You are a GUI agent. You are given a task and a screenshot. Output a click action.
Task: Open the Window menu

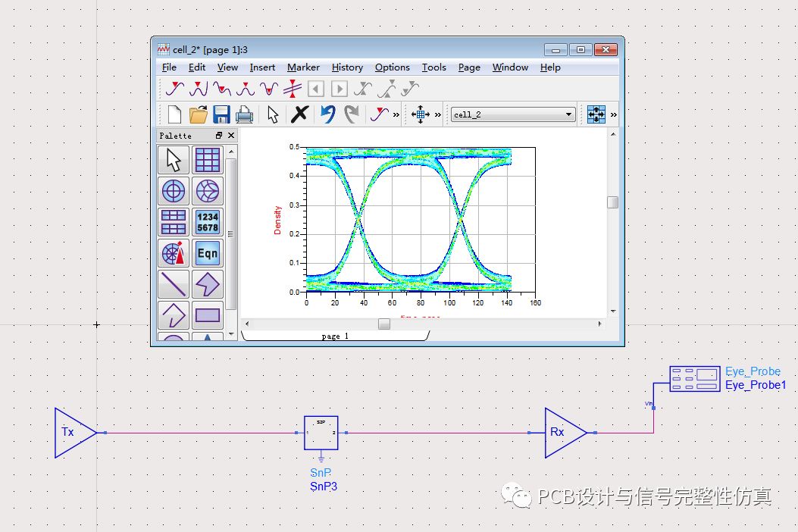point(510,67)
